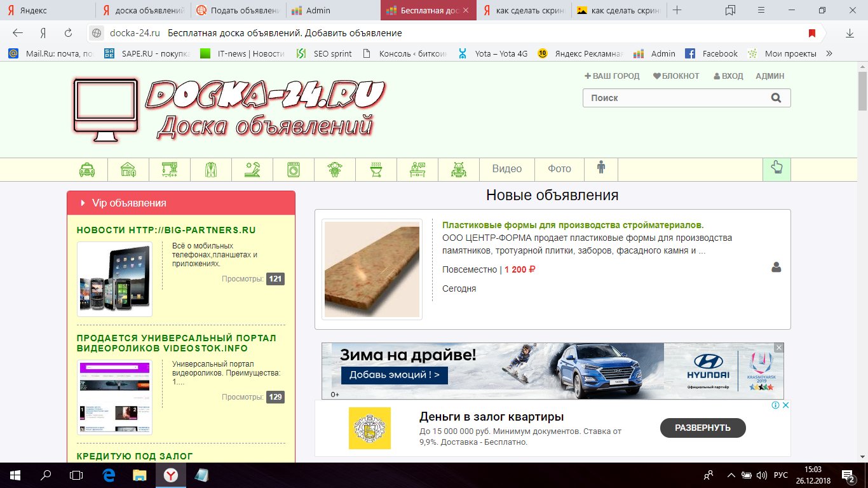Viewport: 868px width, 488px height.
Task: Switch to the Admin browser tab
Action: (333, 10)
